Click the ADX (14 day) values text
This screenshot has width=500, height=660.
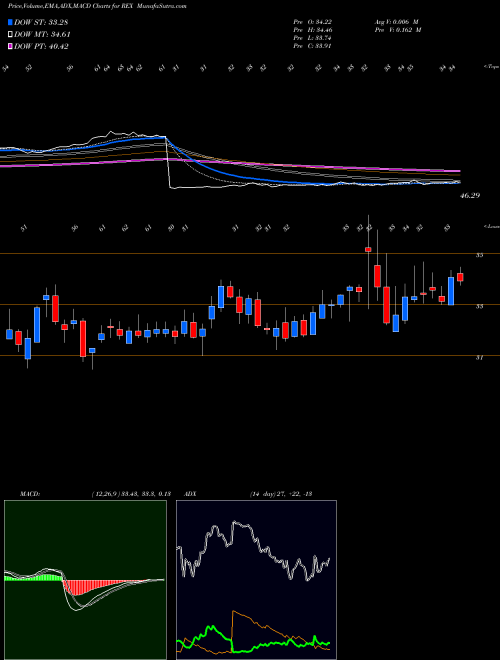pos(280,494)
